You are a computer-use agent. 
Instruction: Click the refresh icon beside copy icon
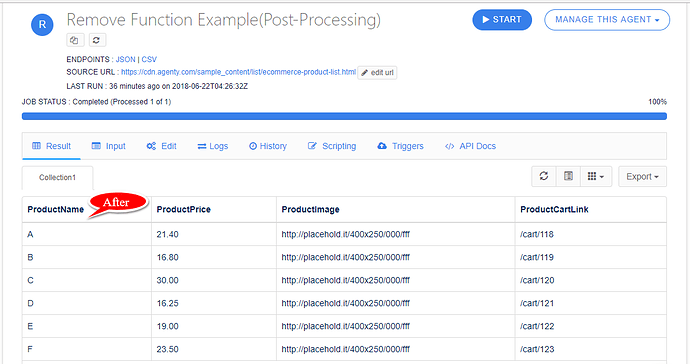point(97,40)
